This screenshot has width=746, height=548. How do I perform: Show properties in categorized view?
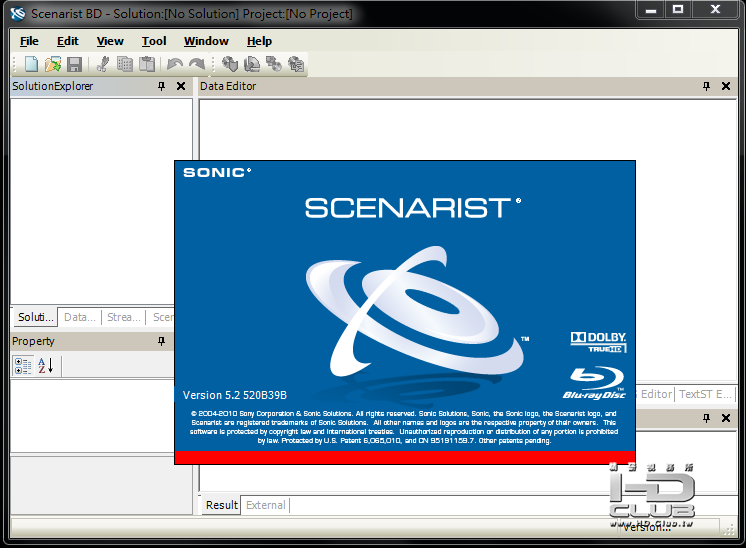point(23,366)
